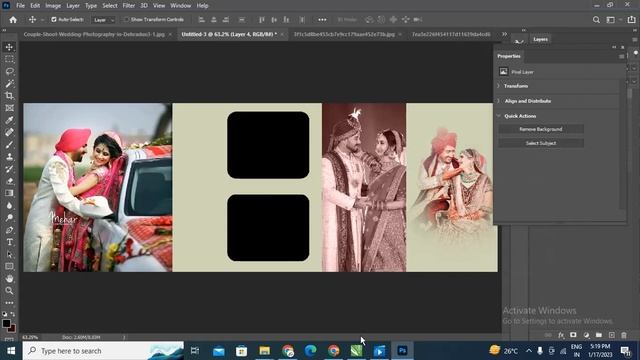Image resolution: width=640 pixels, height=360 pixels.
Task: Open the Auto-Select Layer dropdown
Action: point(104,20)
